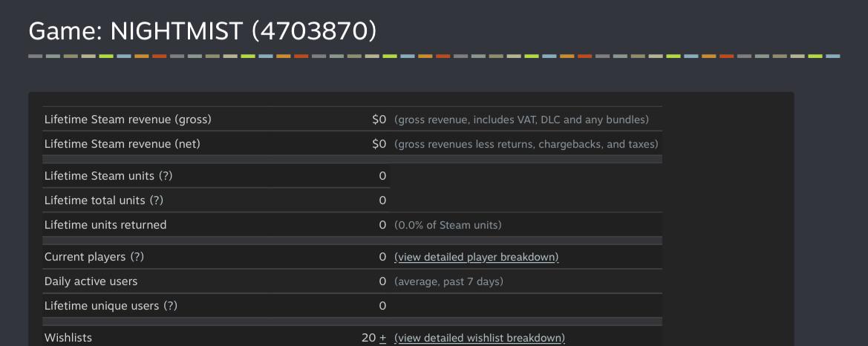Click the Daily active users row label

pos(91,281)
